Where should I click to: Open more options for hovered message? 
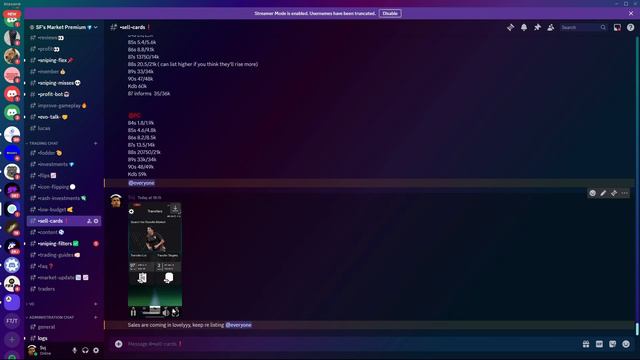point(624,193)
